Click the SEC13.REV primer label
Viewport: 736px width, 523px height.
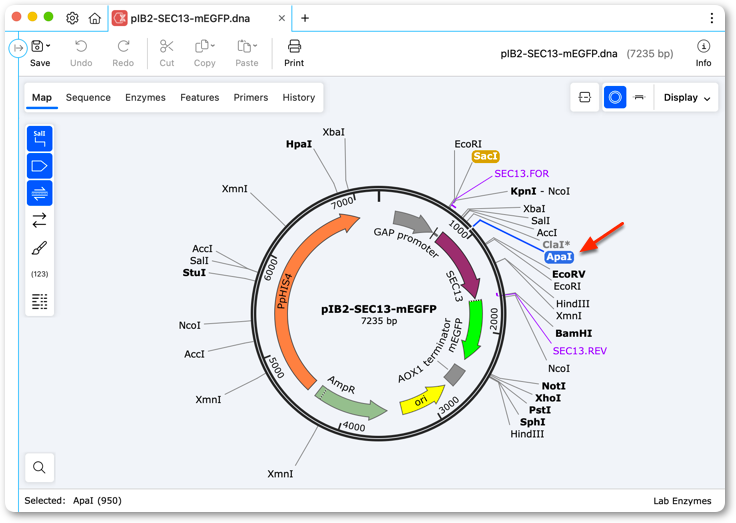pos(580,351)
